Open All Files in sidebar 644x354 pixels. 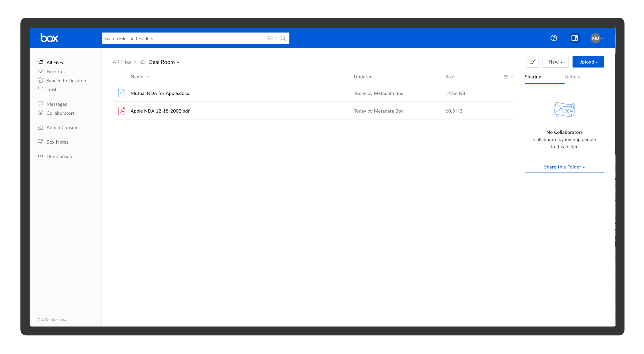[x=55, y=62]
